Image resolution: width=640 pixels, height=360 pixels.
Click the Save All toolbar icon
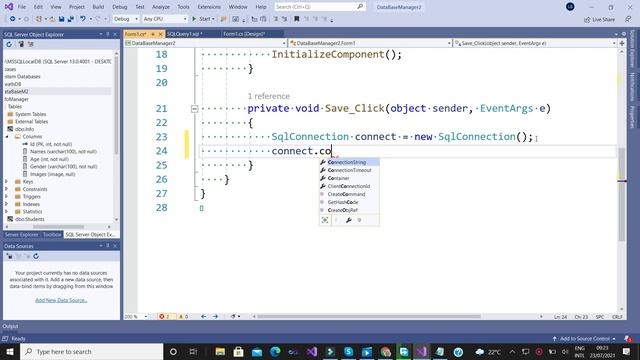(70, 19)
